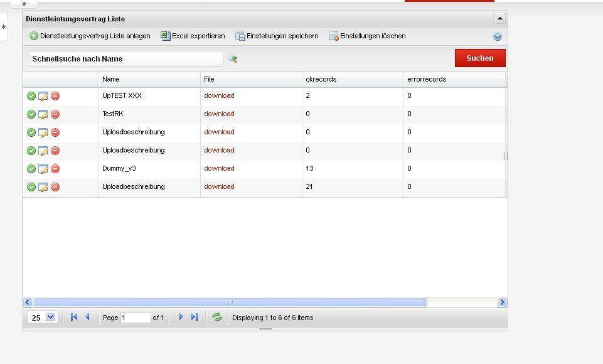Viewport: 603px width, 364px height.
Task: Edit the UpTEST XXX entry
Action: (x=43, y=96)
